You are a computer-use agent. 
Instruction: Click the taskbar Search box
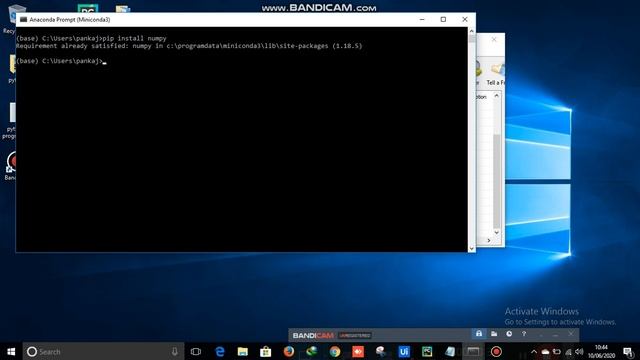(103, 351)
